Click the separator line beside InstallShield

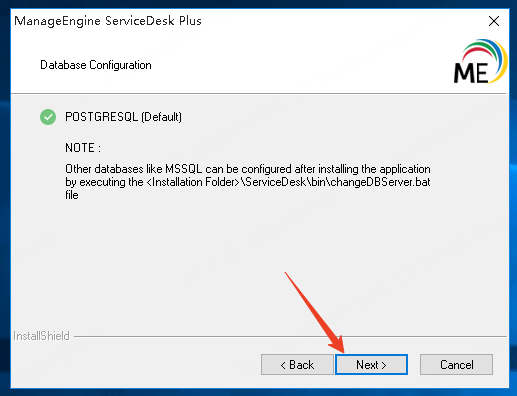(x=290, y=336)
